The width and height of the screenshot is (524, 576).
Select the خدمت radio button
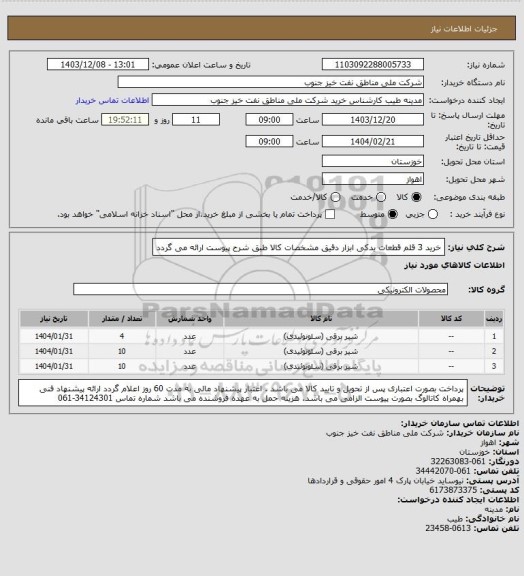click(381, 197)
